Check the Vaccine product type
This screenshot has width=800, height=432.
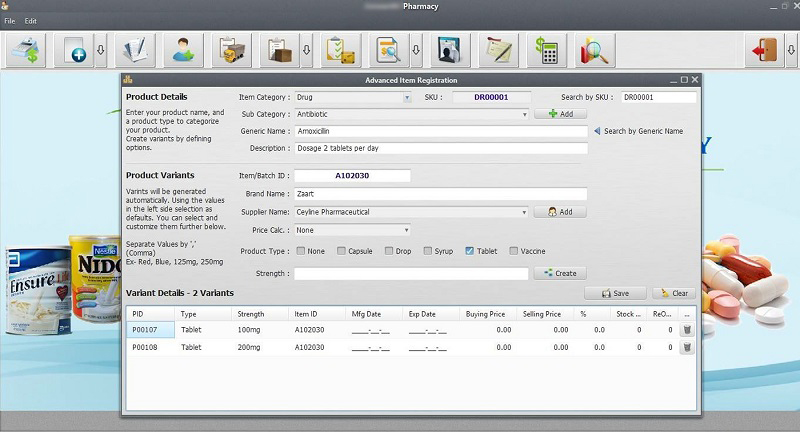tap(514, 251)
